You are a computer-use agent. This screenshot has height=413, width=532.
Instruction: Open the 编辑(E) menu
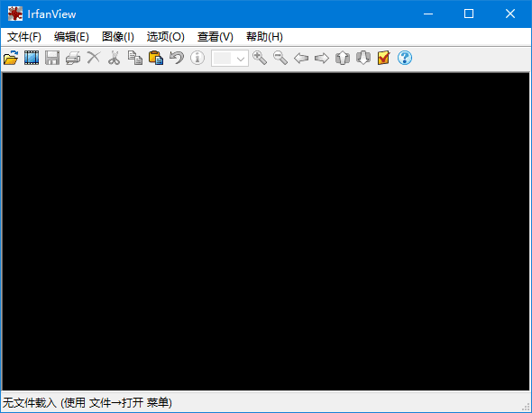point(71,37)
